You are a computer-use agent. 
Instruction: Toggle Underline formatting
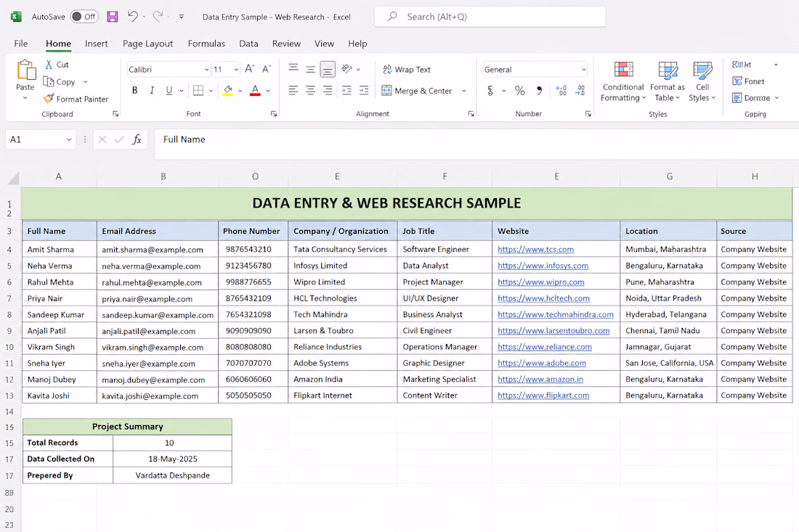tap(169, 91)
